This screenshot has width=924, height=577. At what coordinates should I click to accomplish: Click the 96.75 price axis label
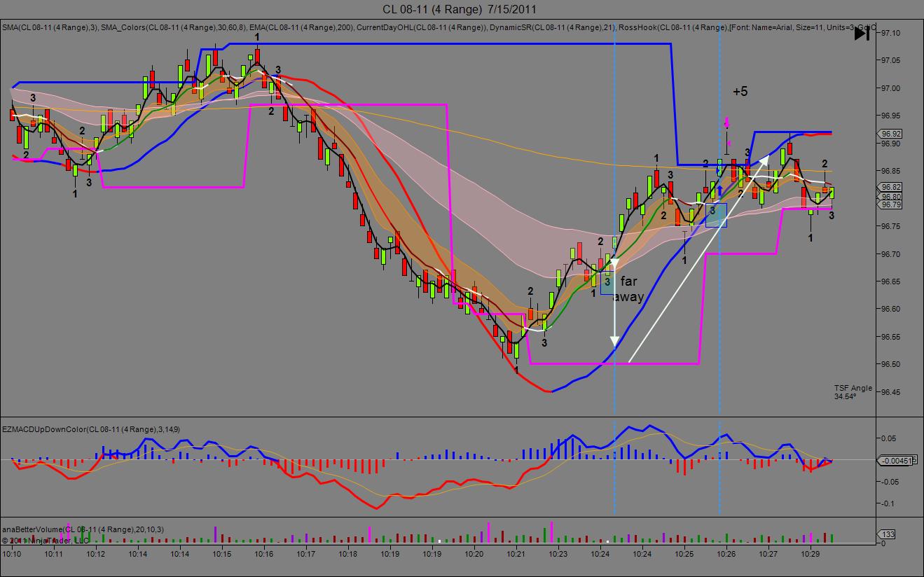point(892,226)
